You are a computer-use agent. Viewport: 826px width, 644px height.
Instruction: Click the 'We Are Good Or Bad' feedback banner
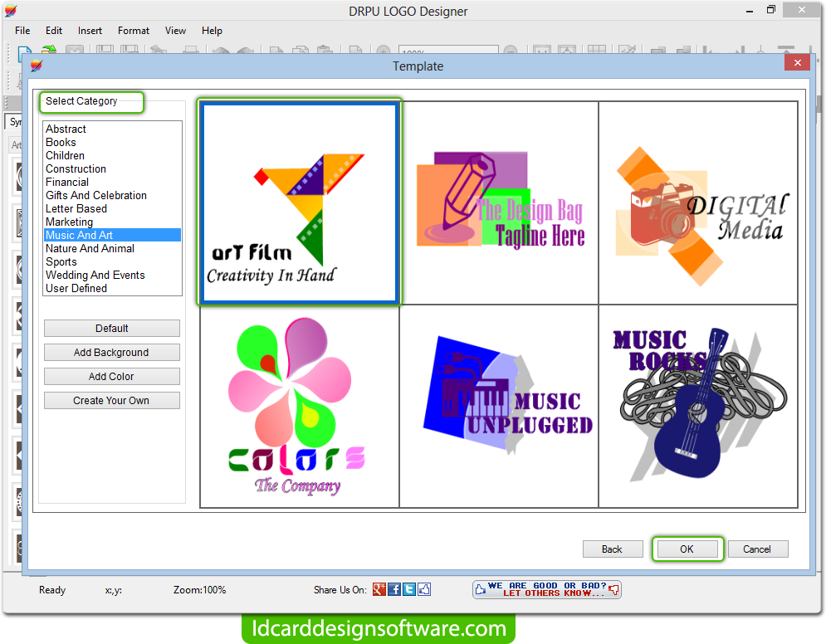tap(546, 589)
